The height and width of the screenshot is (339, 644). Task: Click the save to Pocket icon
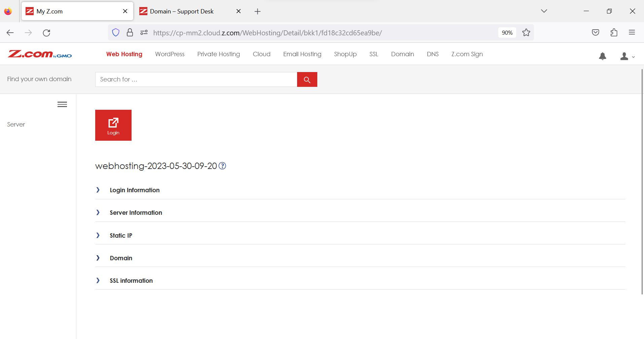click(596, 32)
